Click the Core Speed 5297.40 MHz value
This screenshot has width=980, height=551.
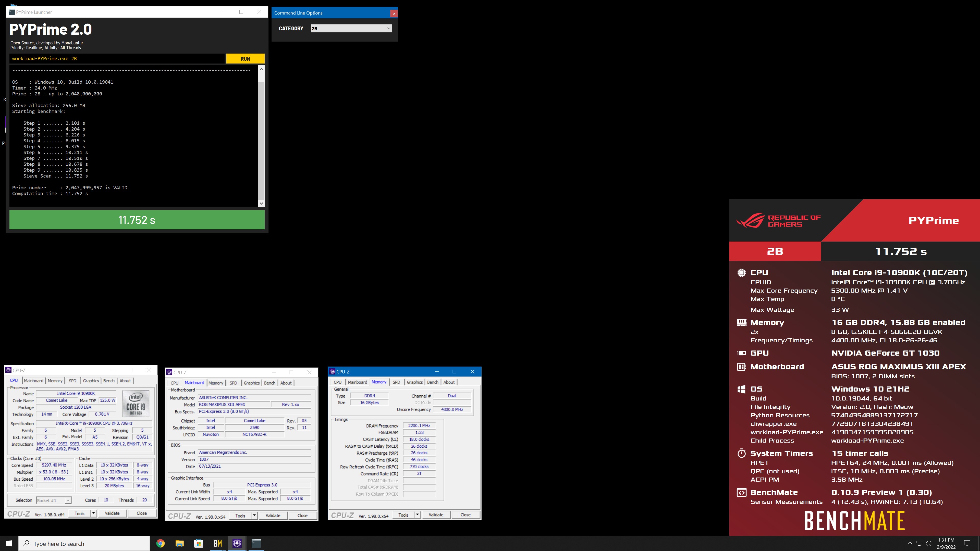tap(54, 465)
